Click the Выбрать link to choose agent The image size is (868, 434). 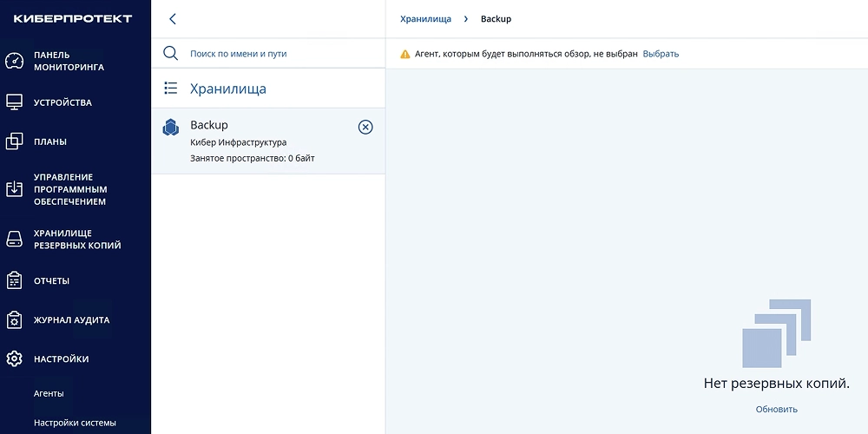coord(661,54)
